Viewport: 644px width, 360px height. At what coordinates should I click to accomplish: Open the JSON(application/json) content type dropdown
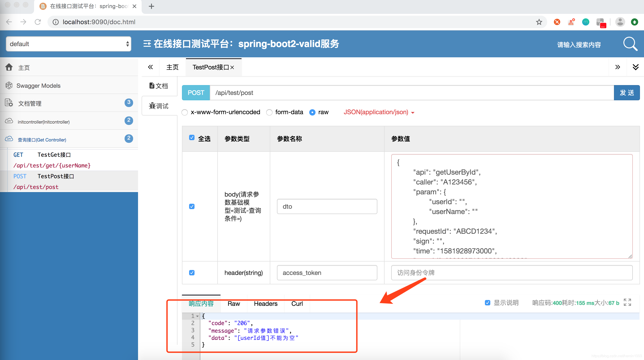click(379, 112)
